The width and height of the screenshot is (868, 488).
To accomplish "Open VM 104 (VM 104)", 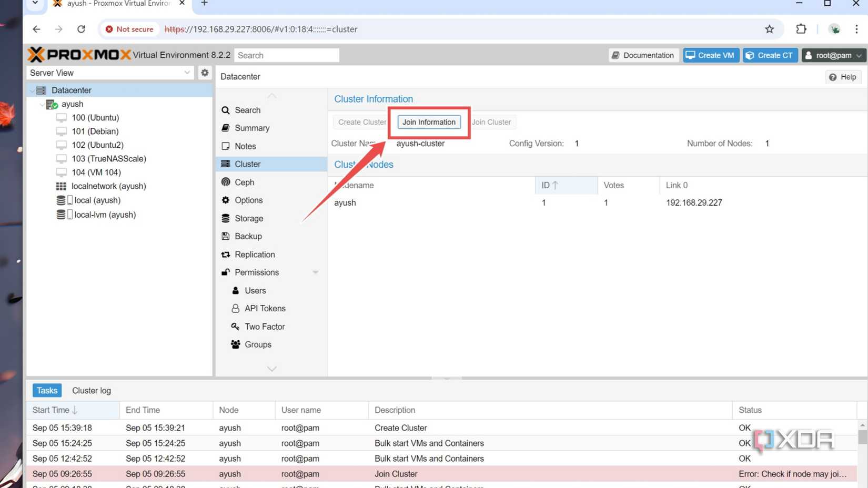I will point(96,172).
